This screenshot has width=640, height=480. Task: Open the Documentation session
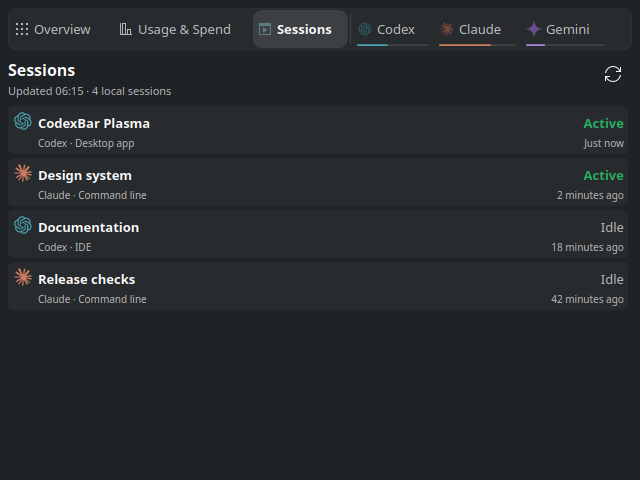point(318,234)
